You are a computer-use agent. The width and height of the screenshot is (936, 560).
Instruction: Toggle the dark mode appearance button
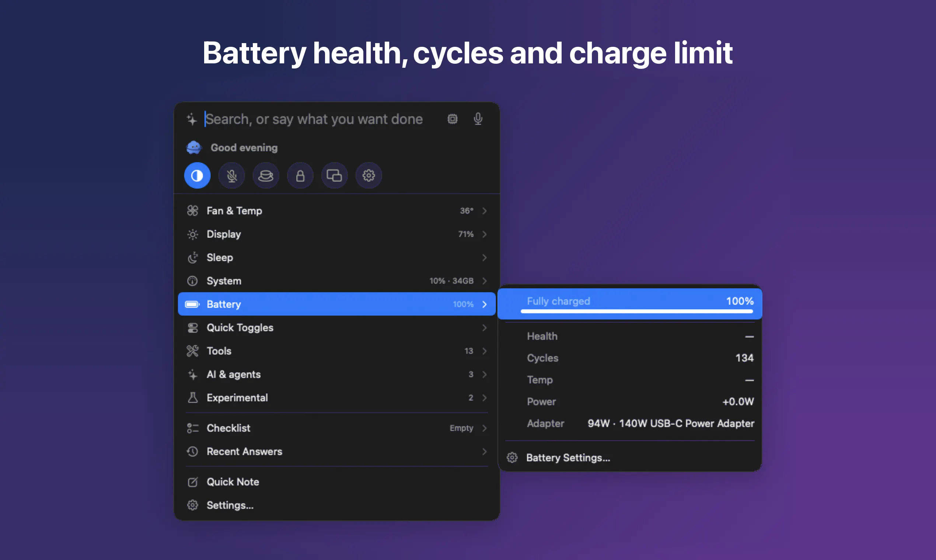pyautogui.click(x=197, y=175)
